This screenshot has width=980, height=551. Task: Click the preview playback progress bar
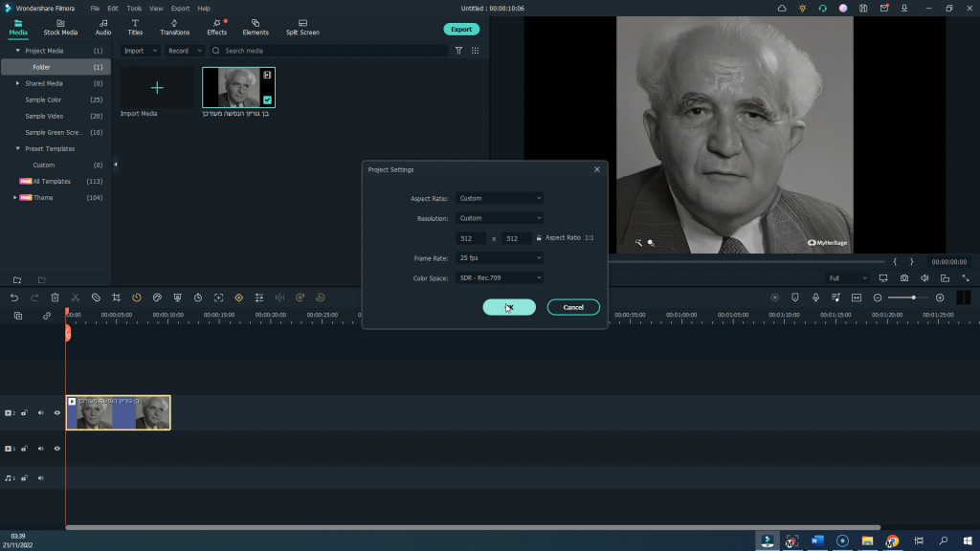[746, 262]
